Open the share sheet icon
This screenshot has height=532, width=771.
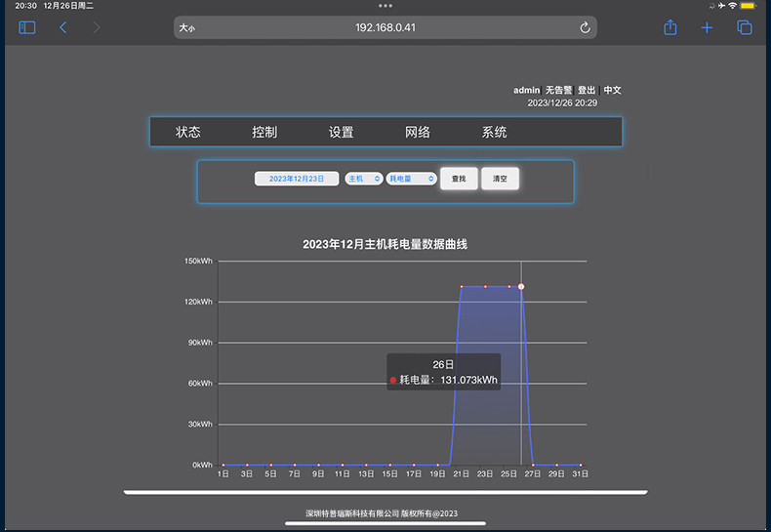tap(670, 27)
